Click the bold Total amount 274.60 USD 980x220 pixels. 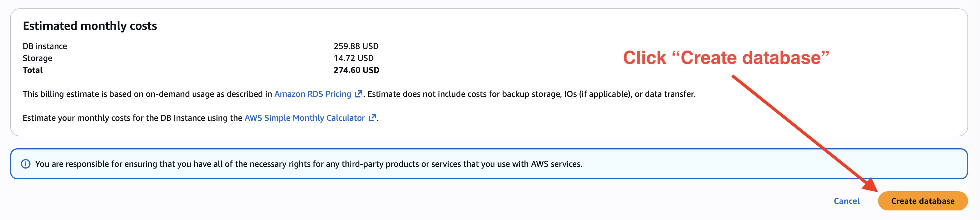[x=356, y=70]
